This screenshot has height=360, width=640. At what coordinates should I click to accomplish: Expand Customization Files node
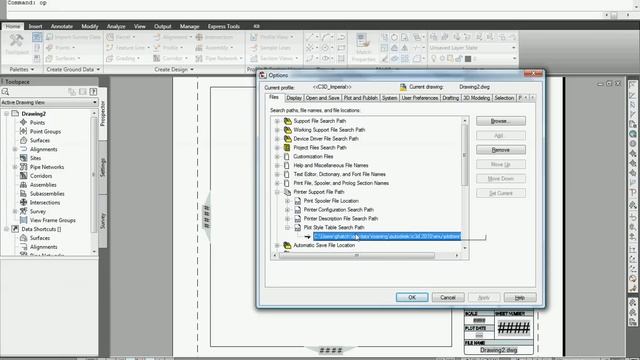pyautogui.click(x=277, y=157)
